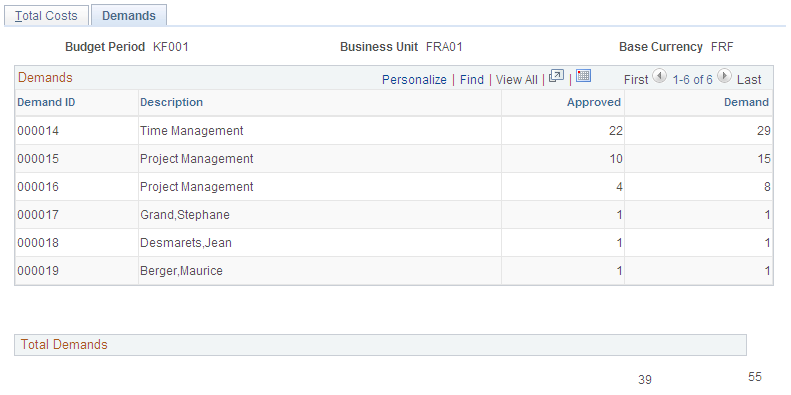Screen dimensions: 791x395
Task: Select demand ID 000019 cell
Action: [38, 271]
